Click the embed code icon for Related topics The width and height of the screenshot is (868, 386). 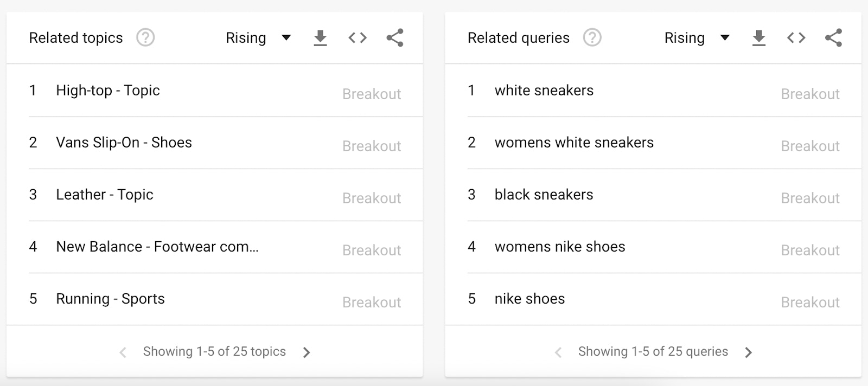click(357, 37)
